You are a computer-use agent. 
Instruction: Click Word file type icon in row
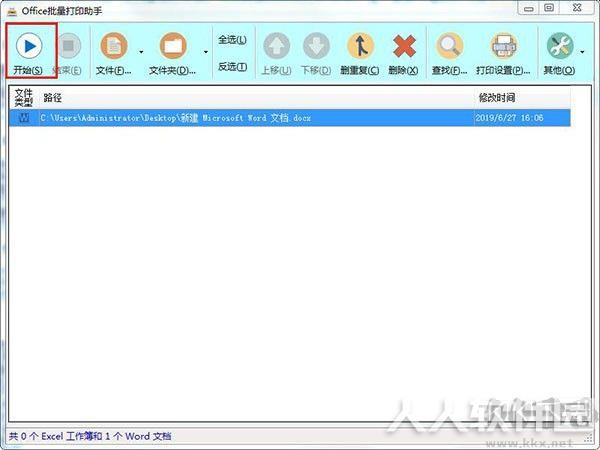click(x=24, y=117)
